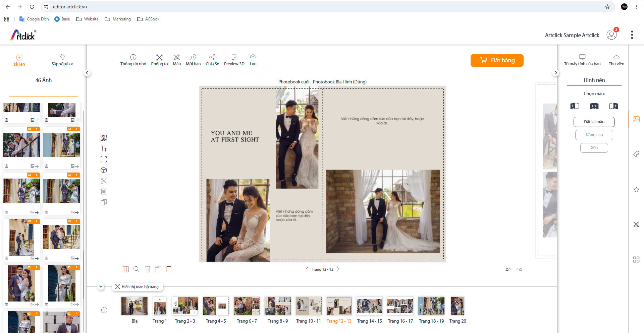This screenshot has width=644, height=333.
Task: Select the Trang 6 - 7 thumbnail
Action: coord(247,310)
